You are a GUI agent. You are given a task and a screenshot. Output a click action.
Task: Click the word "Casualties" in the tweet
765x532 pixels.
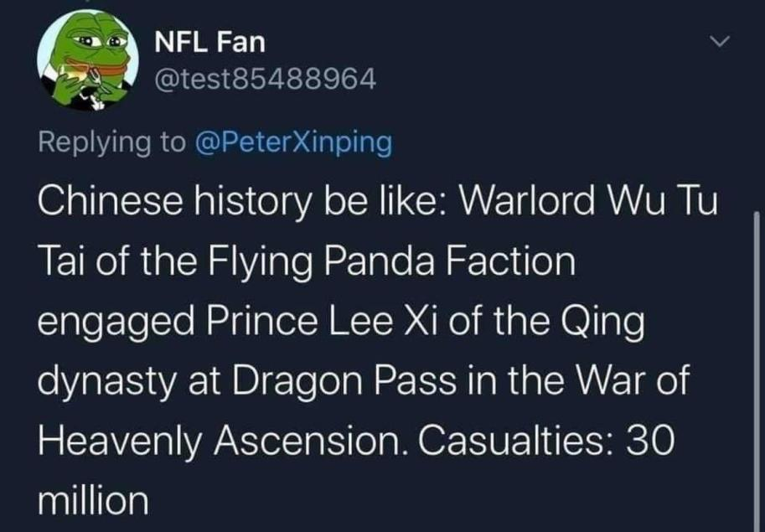pos(509,441)
